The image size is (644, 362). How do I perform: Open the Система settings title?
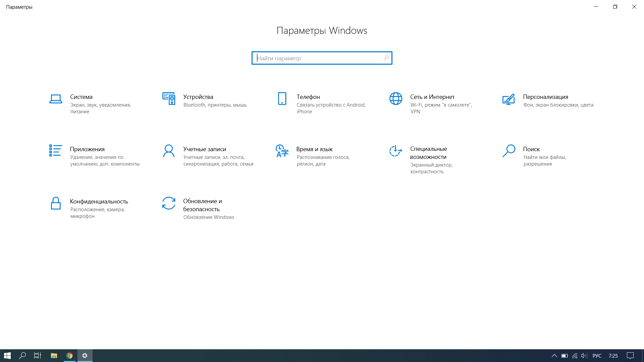pyautogui.click(x=81, y=97)
